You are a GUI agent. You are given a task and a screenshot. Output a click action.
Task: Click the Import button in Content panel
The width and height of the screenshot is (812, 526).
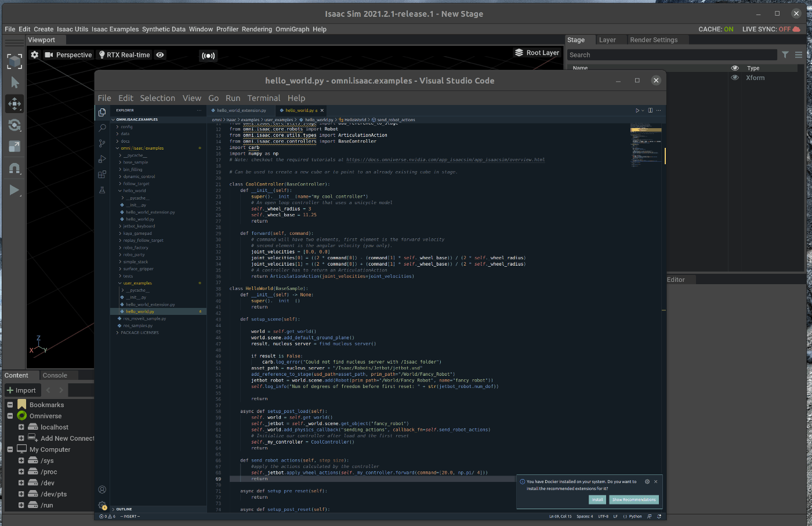tap(21, 390)
